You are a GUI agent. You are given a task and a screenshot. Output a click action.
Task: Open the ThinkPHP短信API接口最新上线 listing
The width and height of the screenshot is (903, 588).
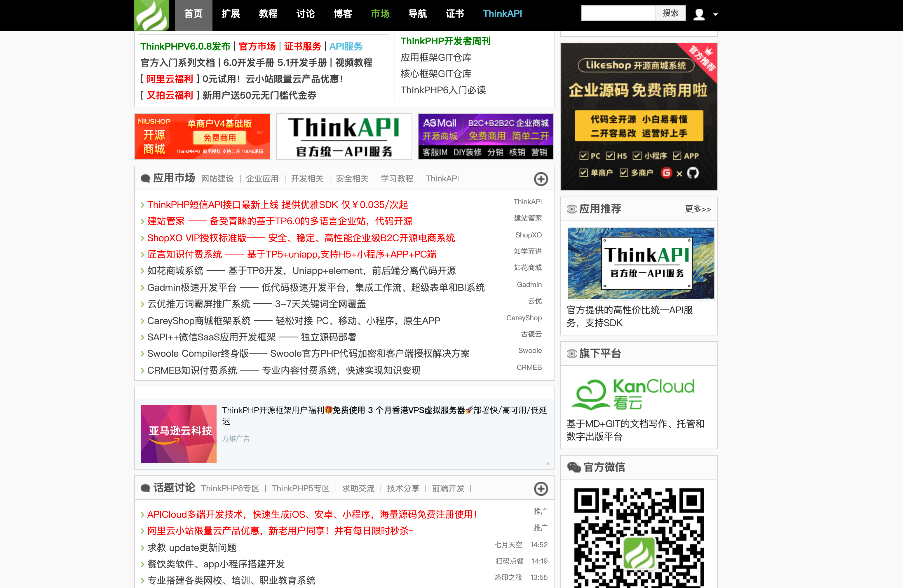tap(277, 205)
